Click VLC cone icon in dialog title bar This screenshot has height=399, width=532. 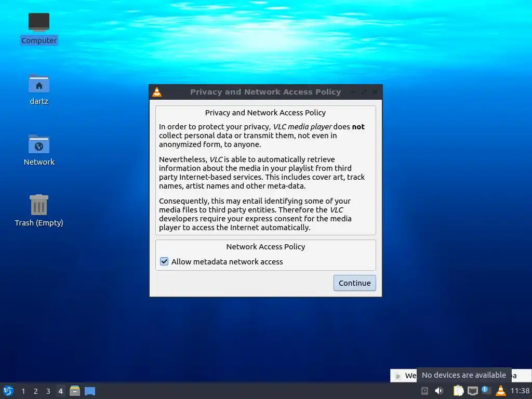point(157,92)
